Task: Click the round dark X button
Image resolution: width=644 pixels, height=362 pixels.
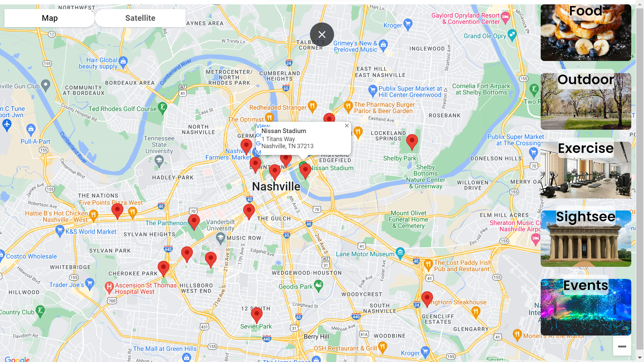Action: pyautogui.click(x=322, y=35)
